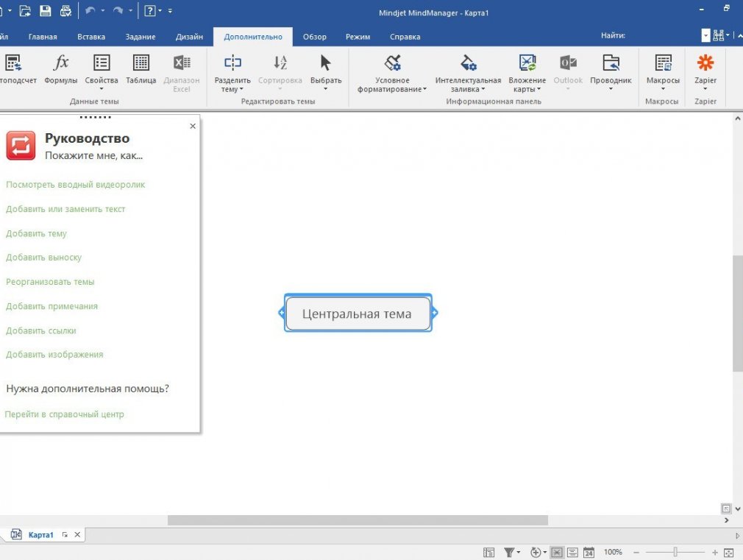Screen dimensions: 743x560
Task: Click the Добавить изображения link
Action: pos(54,354)
